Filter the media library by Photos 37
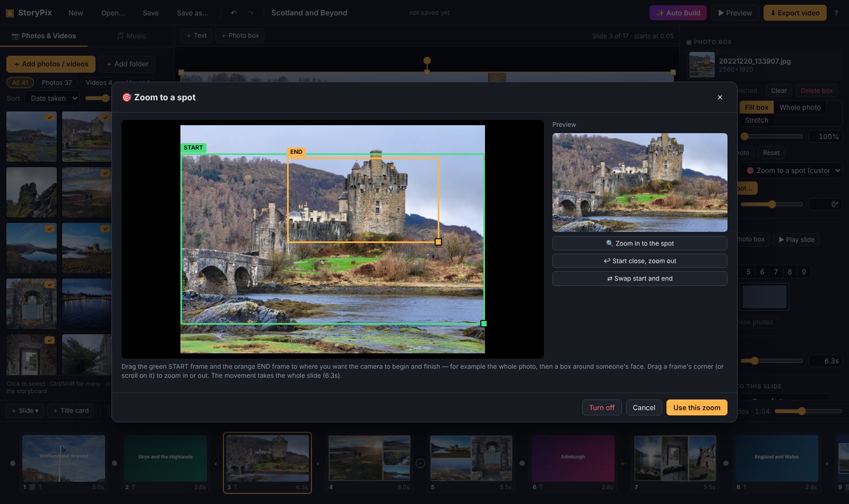This screenshot has width=849, height=504. click(57, 83)
